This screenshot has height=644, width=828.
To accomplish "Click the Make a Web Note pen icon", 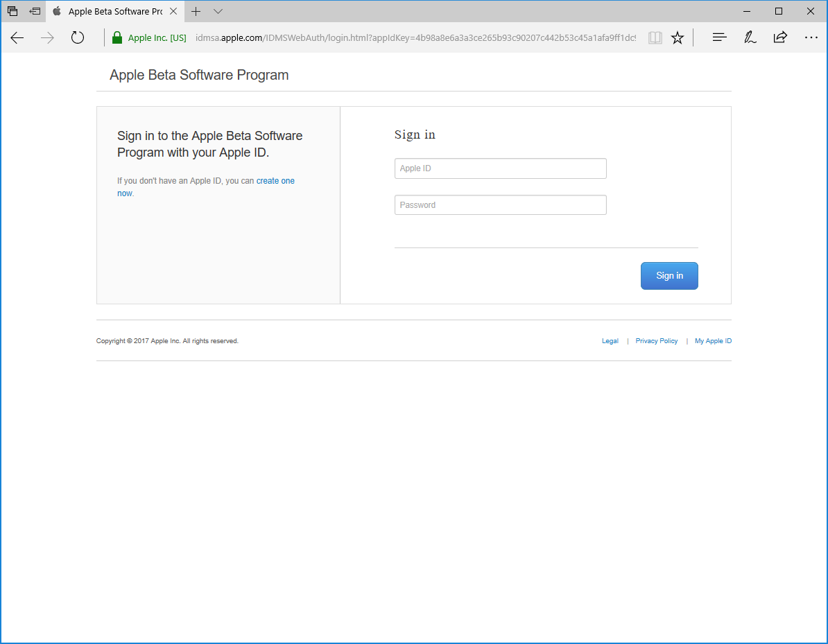I will click(x=750, y=38).
